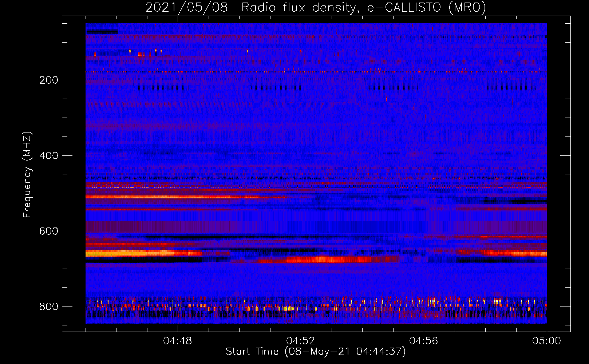Click the 04:52 time tick label
The image size is (589, 364).
coord(301,341)
